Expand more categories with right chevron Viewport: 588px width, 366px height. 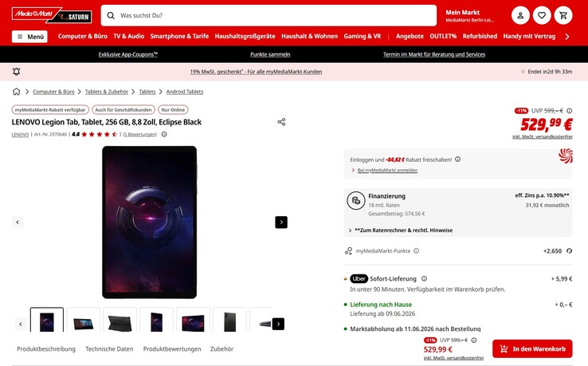(x=567, y=37)
